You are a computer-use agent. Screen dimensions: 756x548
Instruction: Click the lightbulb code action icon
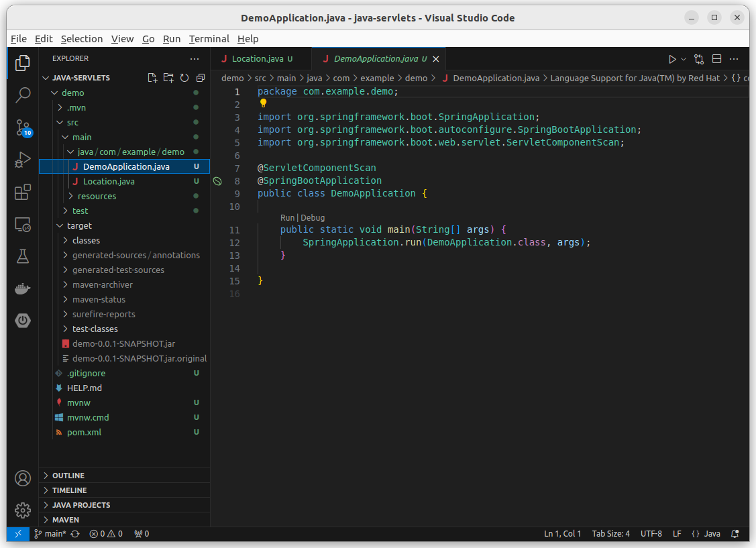click(263, 103)
